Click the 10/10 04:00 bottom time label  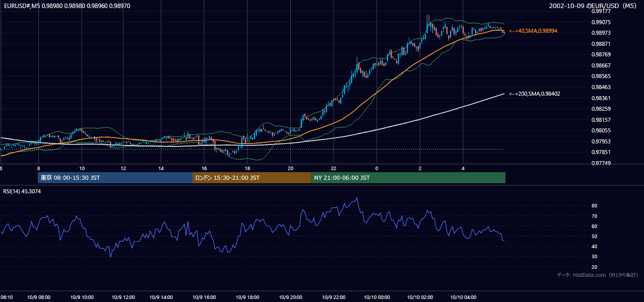pyautogui.click(x=463, y=297)
